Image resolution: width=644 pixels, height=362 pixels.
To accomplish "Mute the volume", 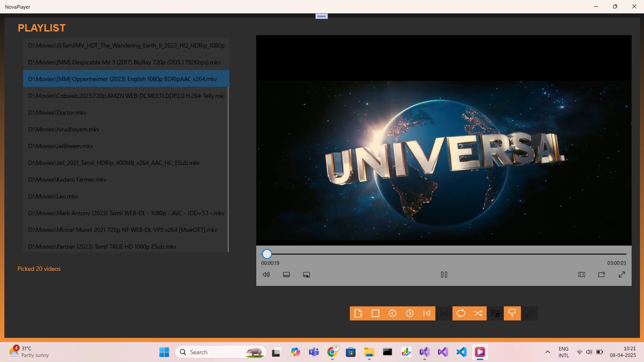I will 266,275.
